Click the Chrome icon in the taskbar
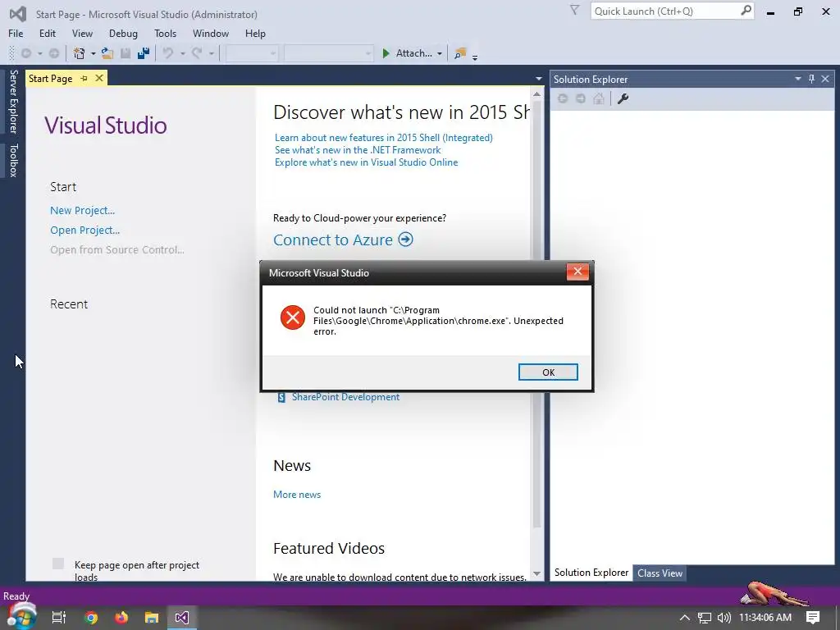 pos(91,618)
